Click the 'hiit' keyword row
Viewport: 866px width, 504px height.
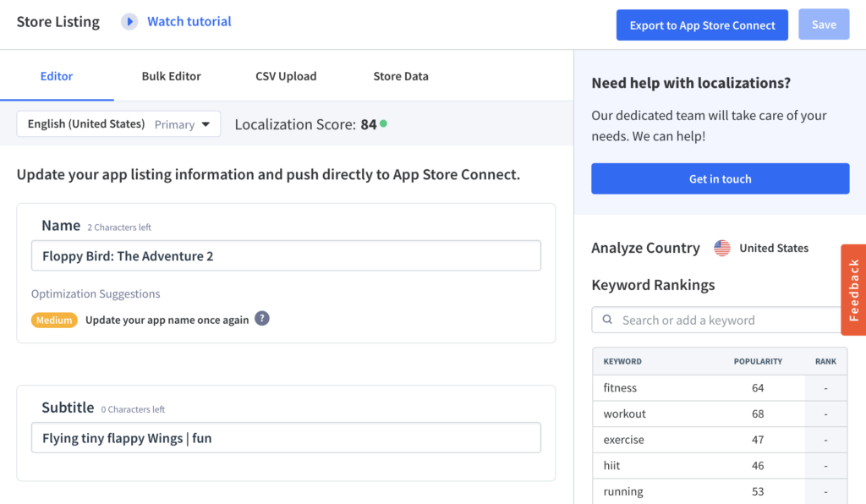pos(720,466)
